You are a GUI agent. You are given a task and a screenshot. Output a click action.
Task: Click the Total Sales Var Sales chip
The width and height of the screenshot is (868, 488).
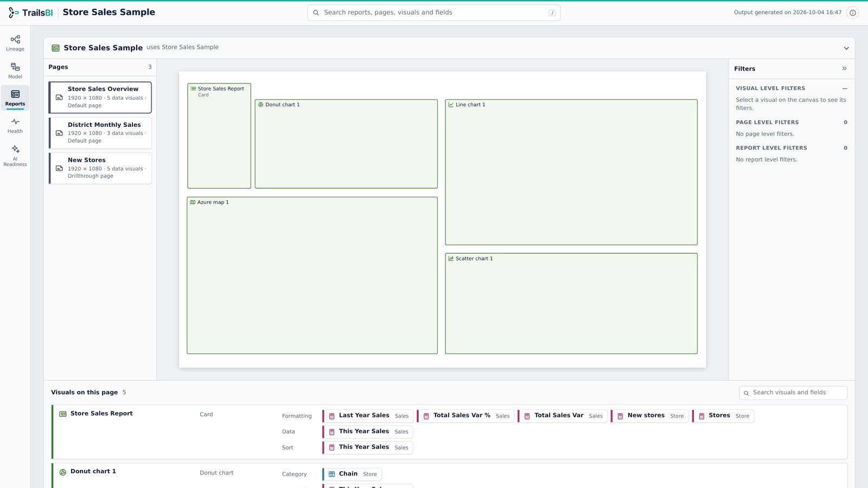coord(563,416)
